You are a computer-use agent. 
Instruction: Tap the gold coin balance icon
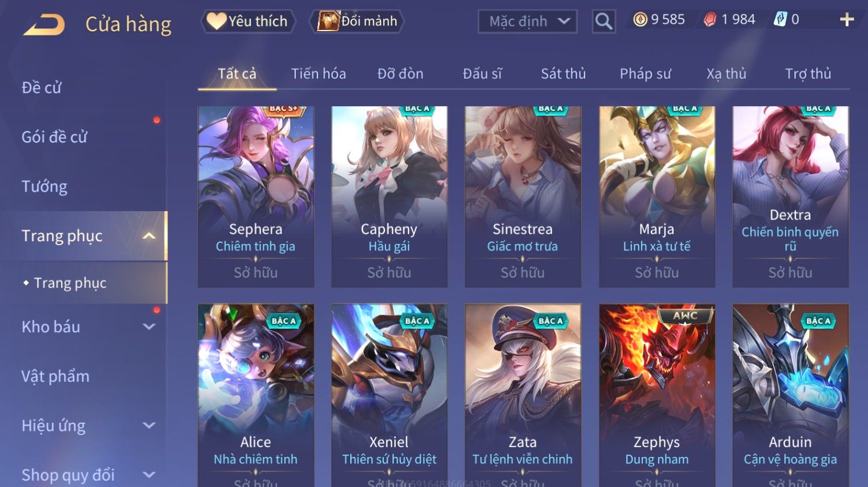pos(640,20)
